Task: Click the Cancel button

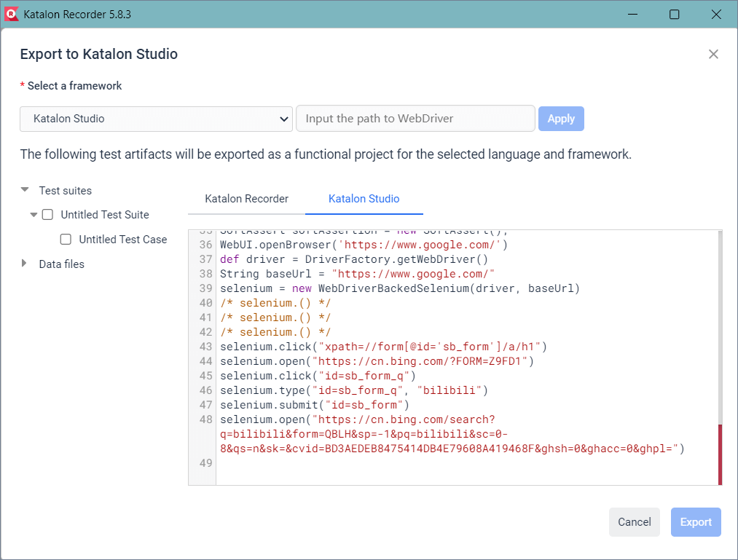Action: pyautogui.click(x=634, y=522)
